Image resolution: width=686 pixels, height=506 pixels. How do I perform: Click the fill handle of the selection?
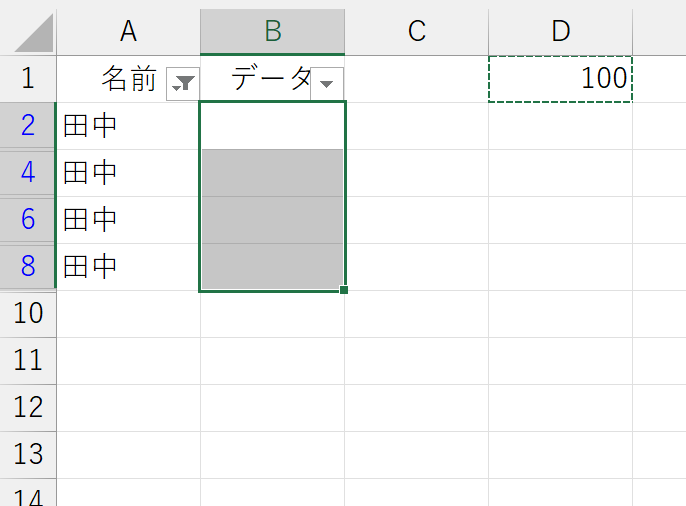[344, 290]
